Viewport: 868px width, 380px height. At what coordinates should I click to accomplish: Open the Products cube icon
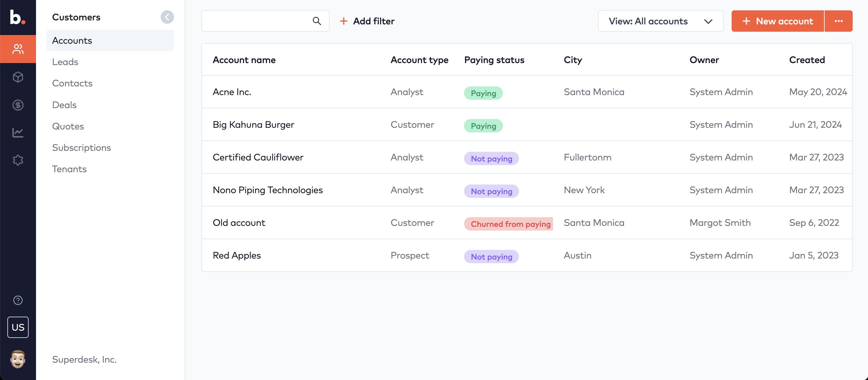click(x=18, y=77)
